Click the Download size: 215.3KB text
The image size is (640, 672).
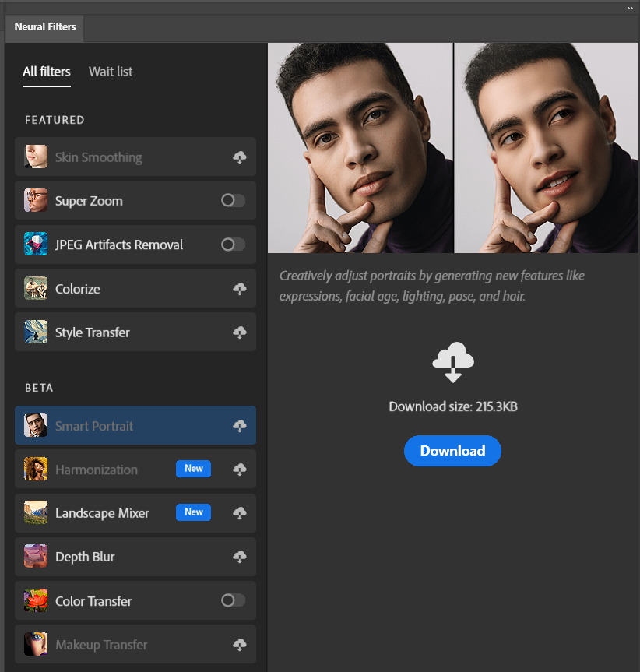(x=453, y=406)
